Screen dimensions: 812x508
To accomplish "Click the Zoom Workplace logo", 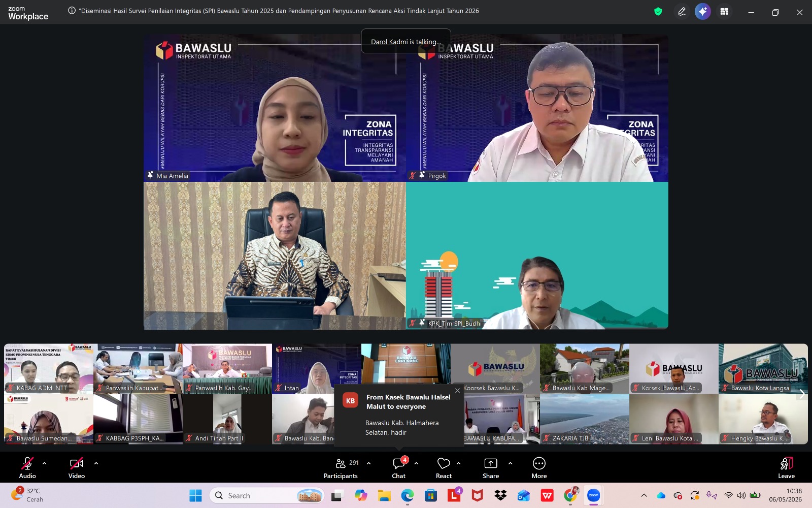I will click(x=28, y=13).
